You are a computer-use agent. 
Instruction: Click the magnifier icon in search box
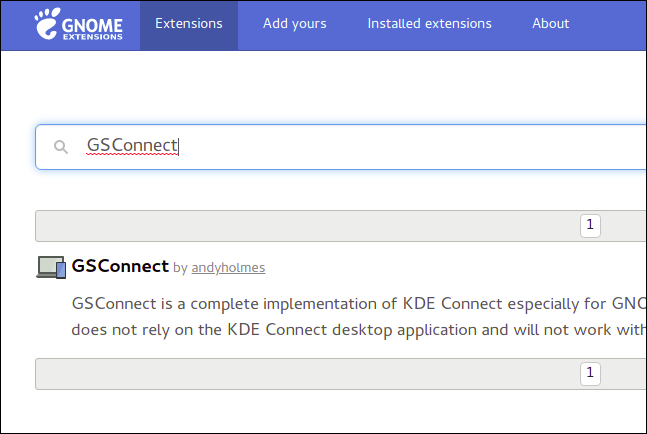pyautogui.click(x=61, y=147)
